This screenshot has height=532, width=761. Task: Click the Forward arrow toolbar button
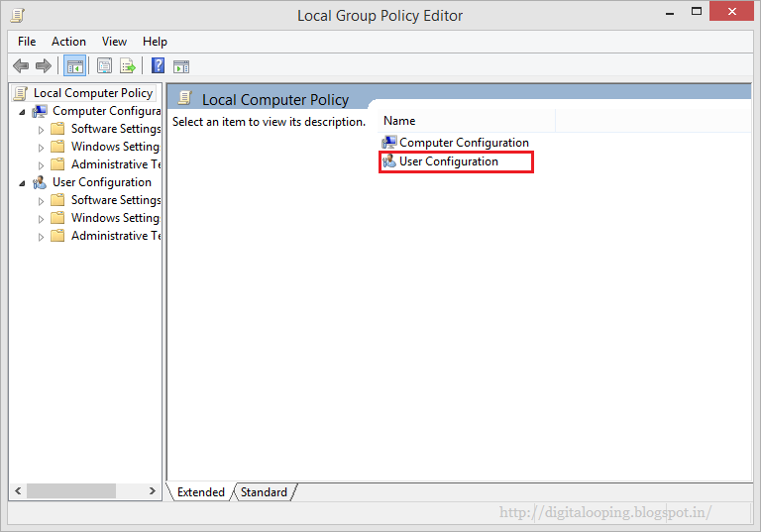point(44,65)
